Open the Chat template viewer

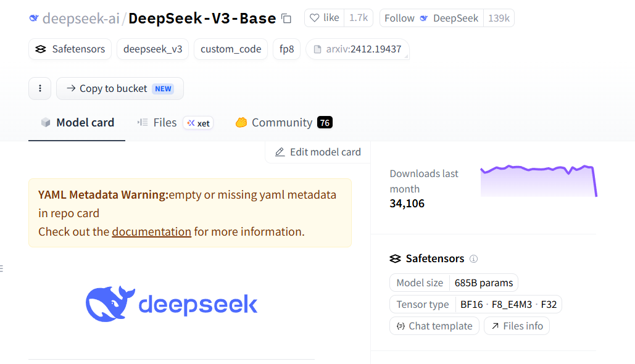(x=434, y=326)
